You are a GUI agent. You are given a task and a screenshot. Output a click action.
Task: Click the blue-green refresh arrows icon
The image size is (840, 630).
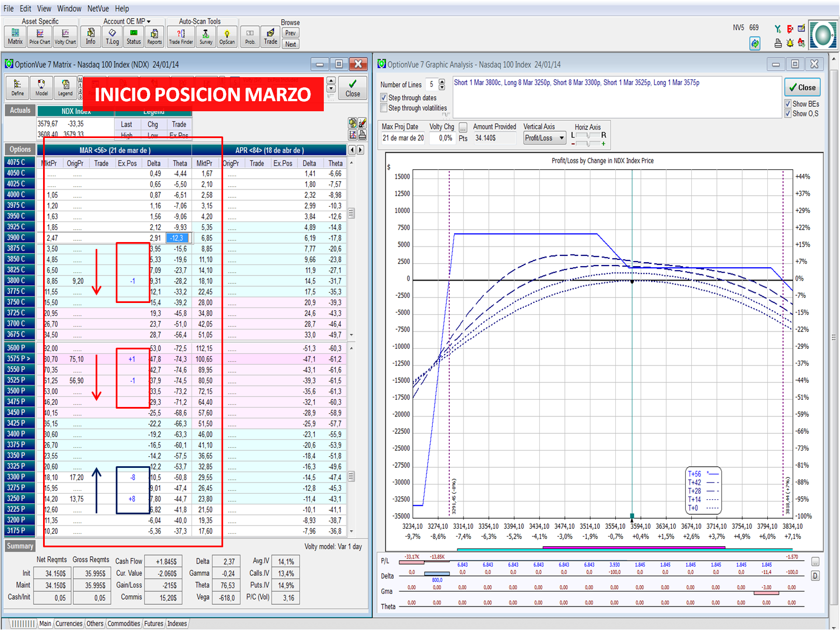click(755, 43)
